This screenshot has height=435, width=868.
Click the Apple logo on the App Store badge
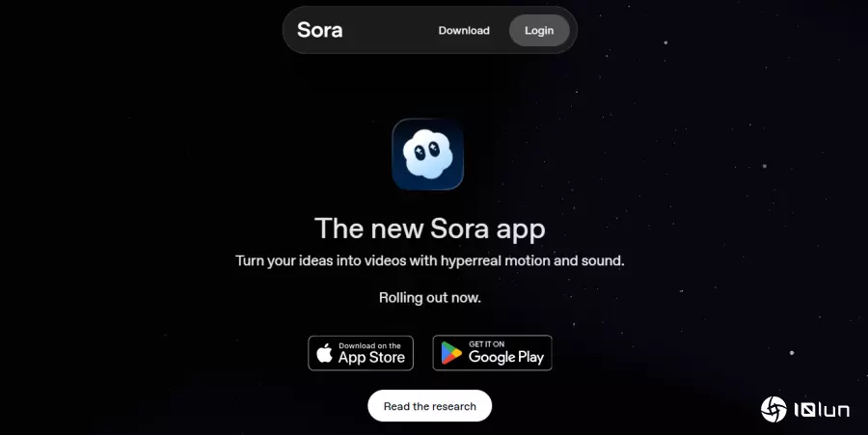point(324,353)
